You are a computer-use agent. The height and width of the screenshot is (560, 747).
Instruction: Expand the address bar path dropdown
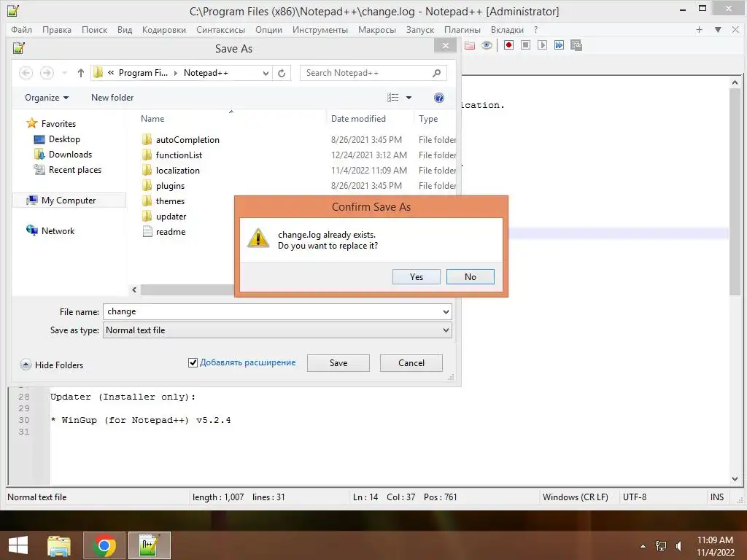(x=266, y=73)
